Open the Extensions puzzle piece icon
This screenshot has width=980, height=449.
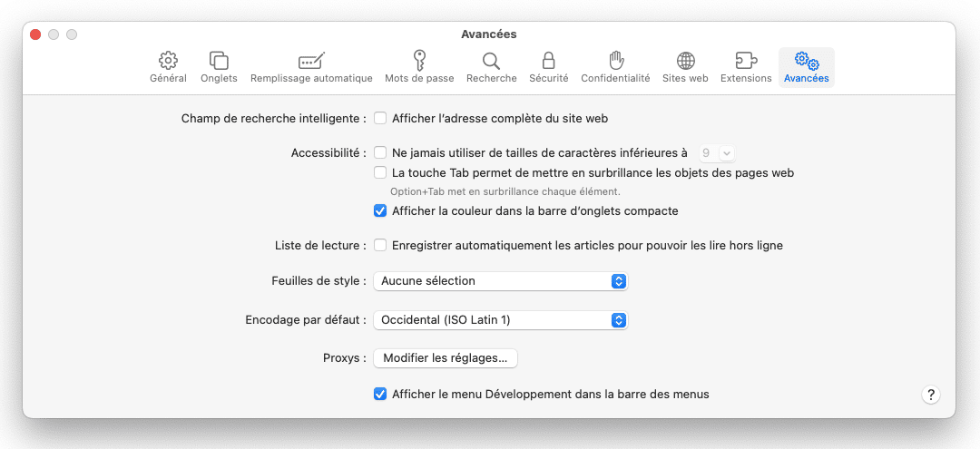coord(746,61)
